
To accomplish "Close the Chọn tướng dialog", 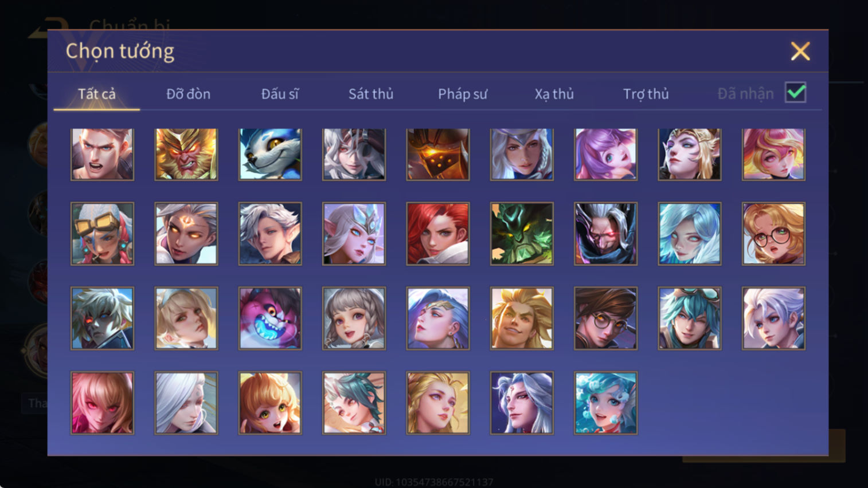I will point(800,52).
